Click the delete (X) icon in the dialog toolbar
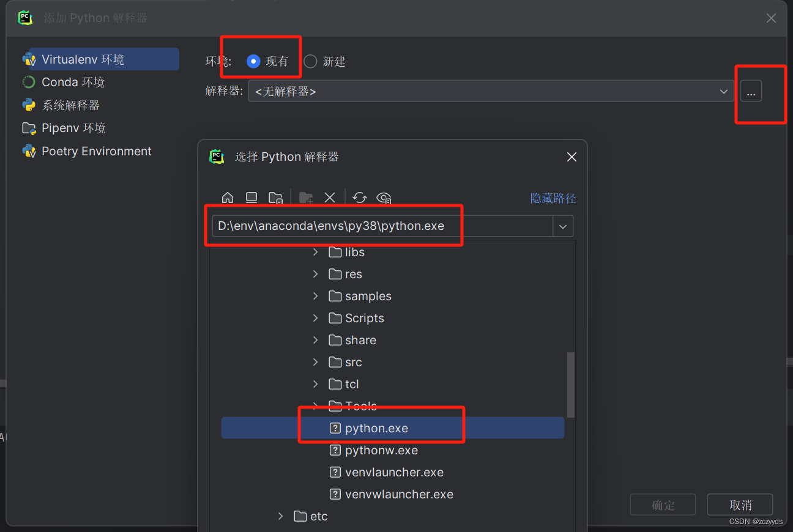Viewport: 793px width, 532px height. [x=330, y=198]
